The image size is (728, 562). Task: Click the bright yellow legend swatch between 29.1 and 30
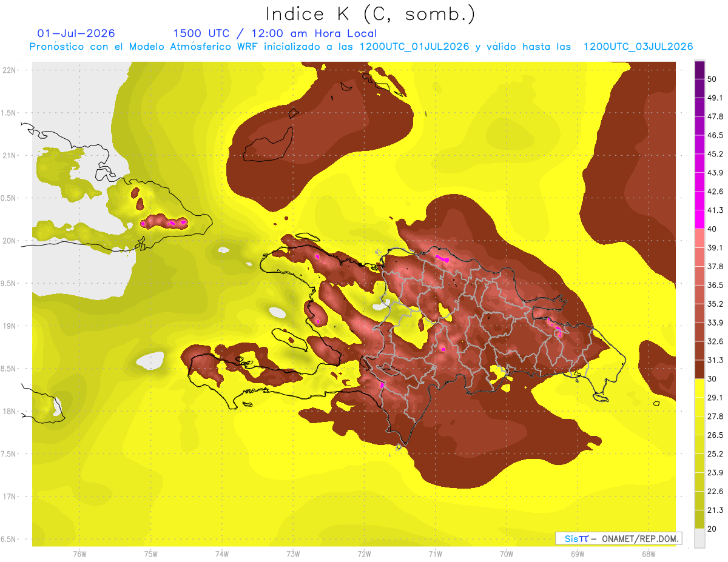point(699,388)
